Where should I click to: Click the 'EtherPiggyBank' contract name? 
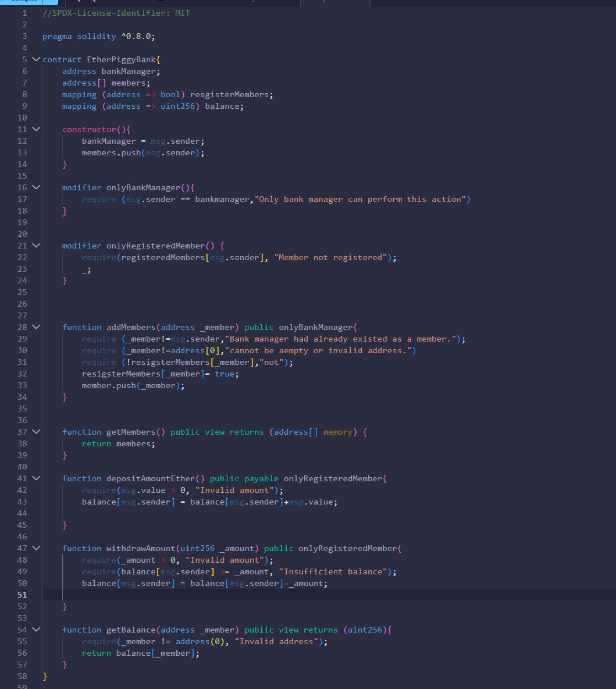(x=121, y=60)
